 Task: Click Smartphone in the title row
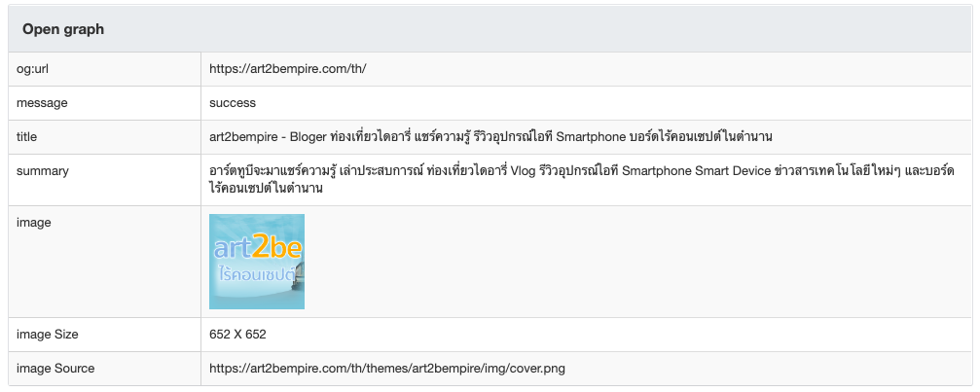click(590, 136)
